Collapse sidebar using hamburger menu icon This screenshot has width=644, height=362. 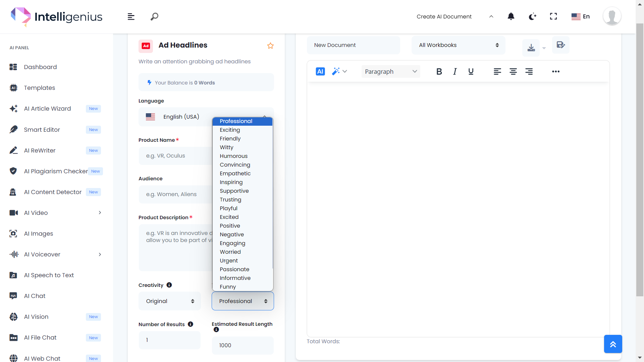pos(131,17)
